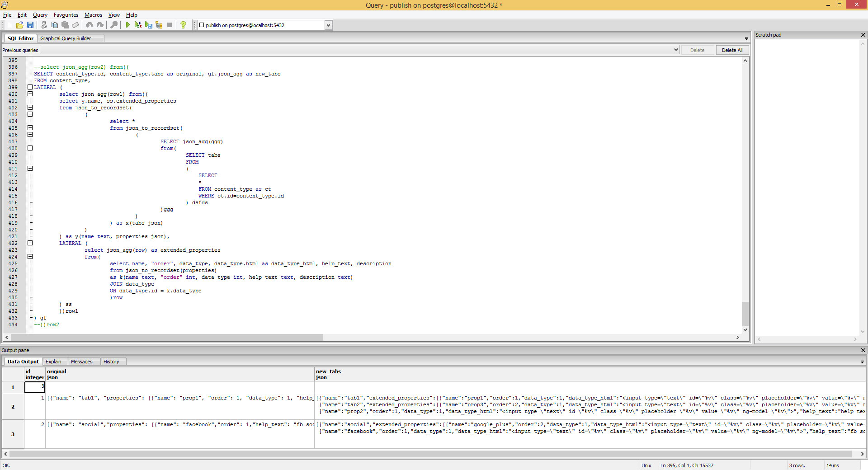The width and height of the screenshot is (868, 470).
Task: Open the Query menu
Action: click(x=40, y=15)
